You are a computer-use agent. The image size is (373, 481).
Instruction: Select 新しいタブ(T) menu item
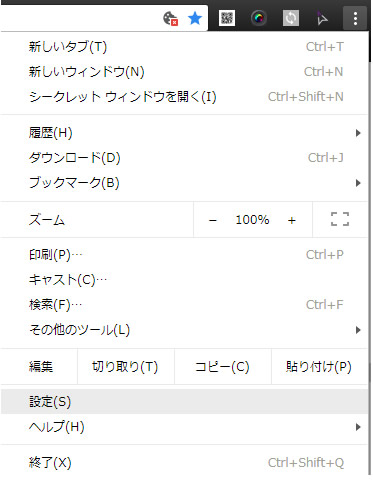pos(184,47)
